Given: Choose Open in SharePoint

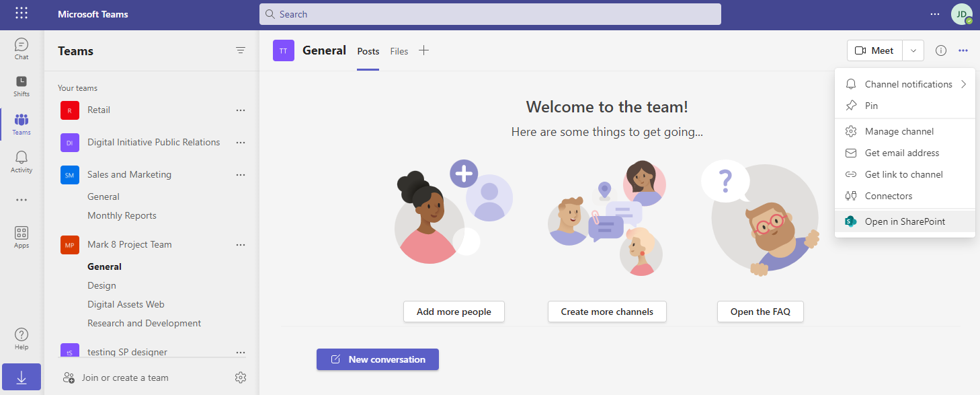Looking at the screenshot, I should 905,221.
